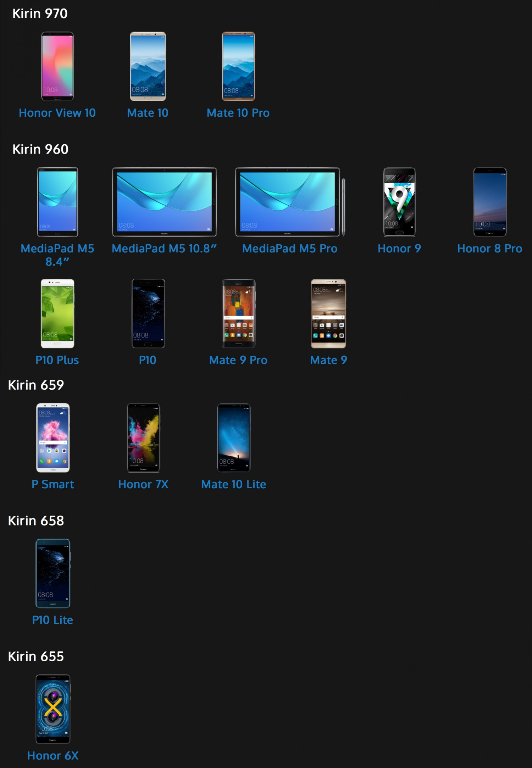The image size is (532, 768).
Task: Open the Honor View 10 phone image
Action: [57, 66]
